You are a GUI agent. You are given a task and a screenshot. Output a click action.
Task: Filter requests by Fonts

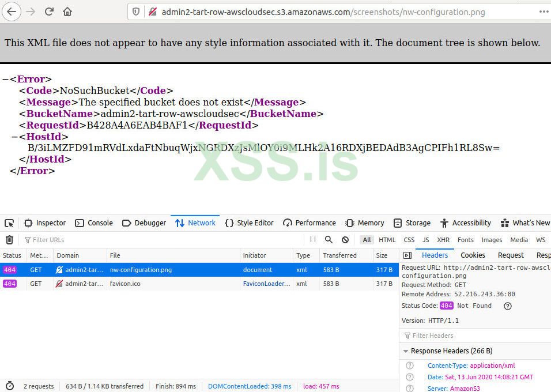466,240
